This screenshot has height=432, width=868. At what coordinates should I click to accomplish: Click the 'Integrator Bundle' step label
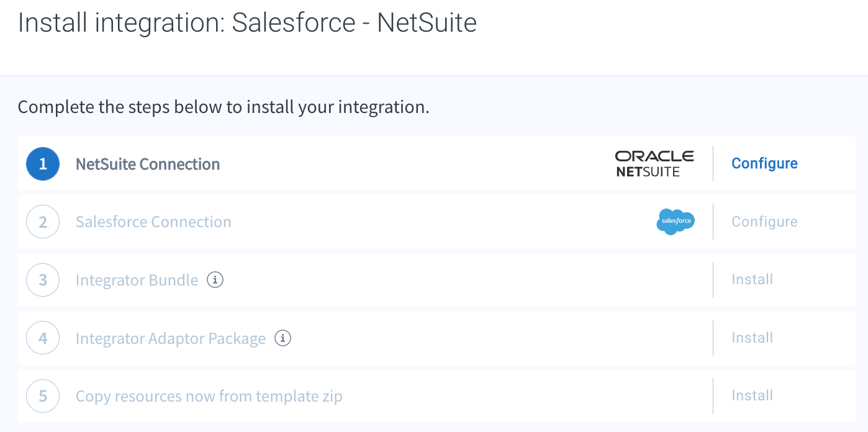pyautogui.click(x=137, y=280)
